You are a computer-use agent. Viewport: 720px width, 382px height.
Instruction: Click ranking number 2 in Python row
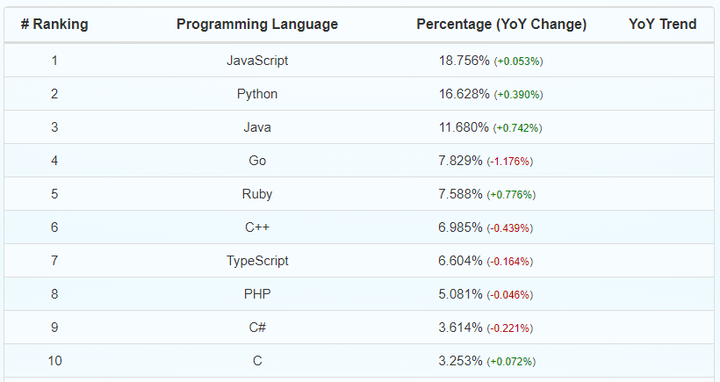click(54, 94)
